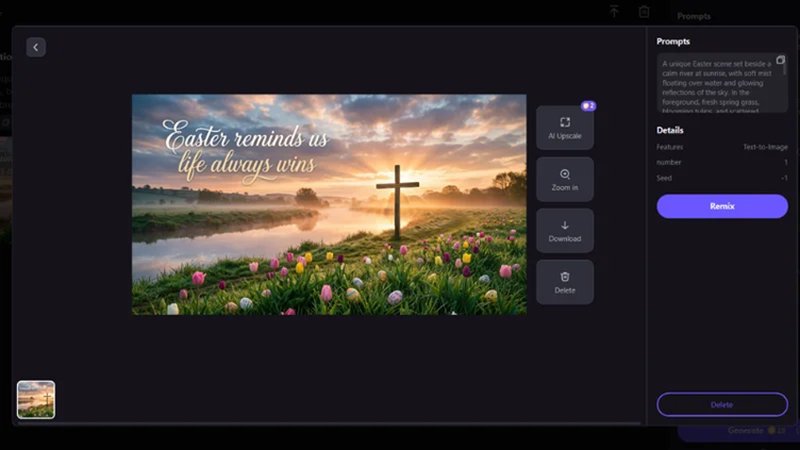Viewport: 800px width, 450px height.
Task: Click the prompt box scrollbar
Action: point(785,66)
